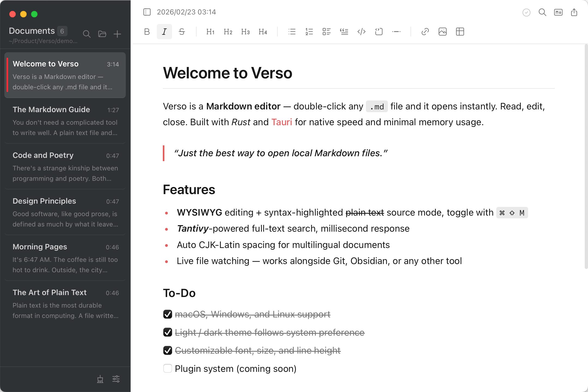Insert a task list
588x392 pixels.
[326, 32]
